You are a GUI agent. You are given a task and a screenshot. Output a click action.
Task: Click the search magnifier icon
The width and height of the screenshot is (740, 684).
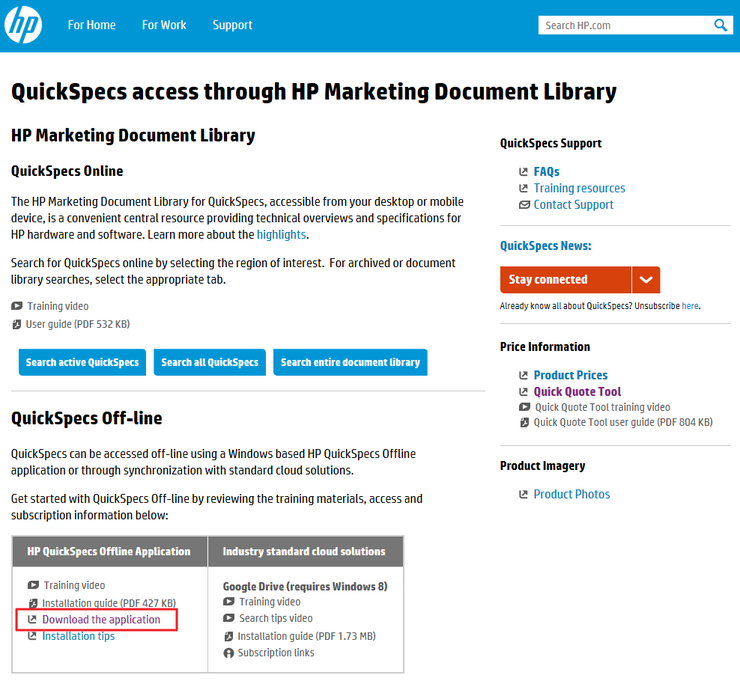tap(720, 25)
